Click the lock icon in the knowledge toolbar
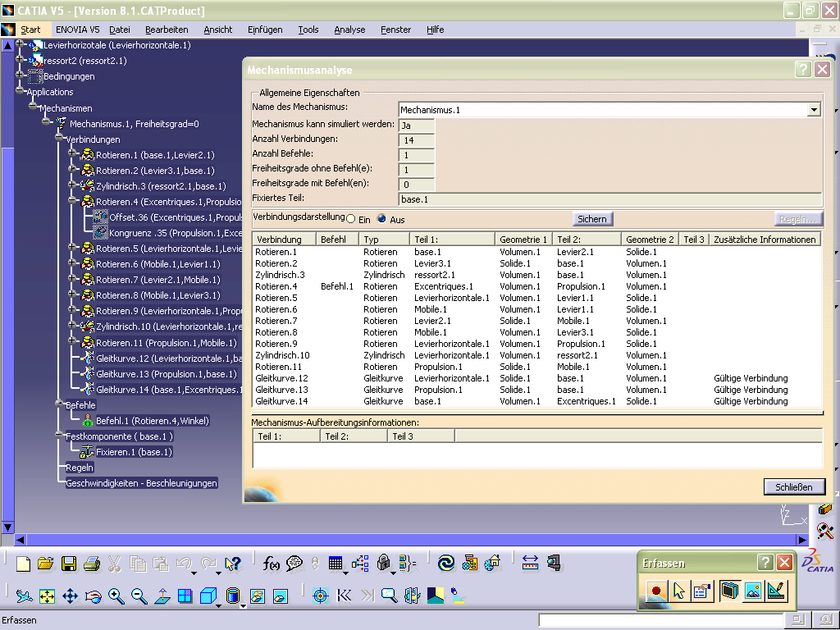Screen dimensions: 840x630 pos(383,563)
